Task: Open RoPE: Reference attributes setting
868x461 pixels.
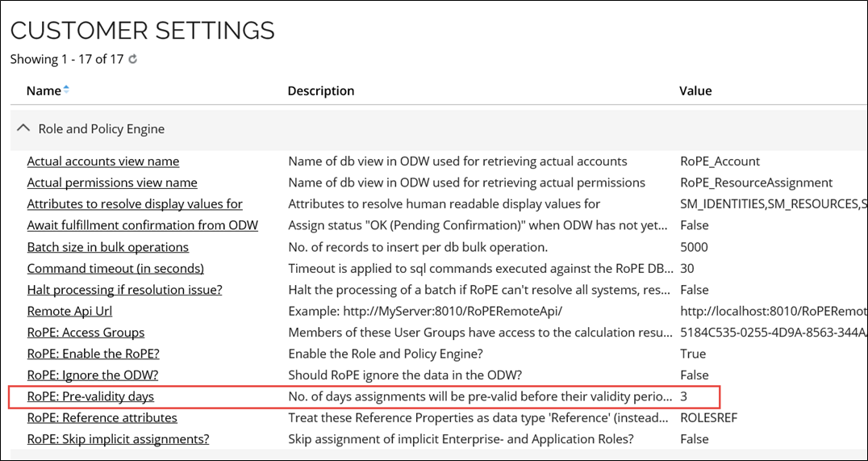Action: tap(102, 417)
